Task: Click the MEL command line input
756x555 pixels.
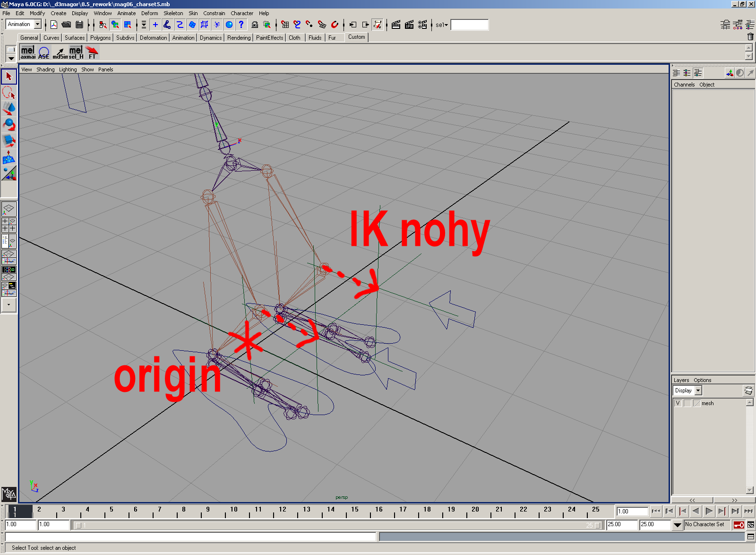Action: [x=190, y=537]
